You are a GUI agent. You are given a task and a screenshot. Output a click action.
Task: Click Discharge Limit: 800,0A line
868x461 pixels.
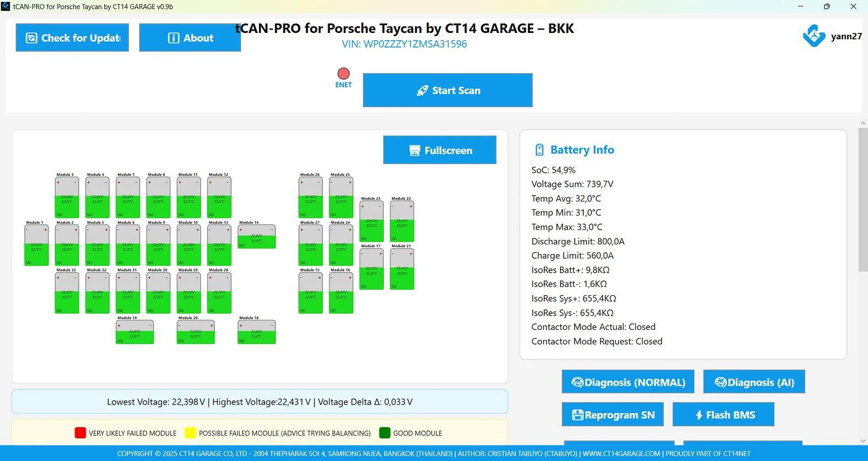click(578, 241)
